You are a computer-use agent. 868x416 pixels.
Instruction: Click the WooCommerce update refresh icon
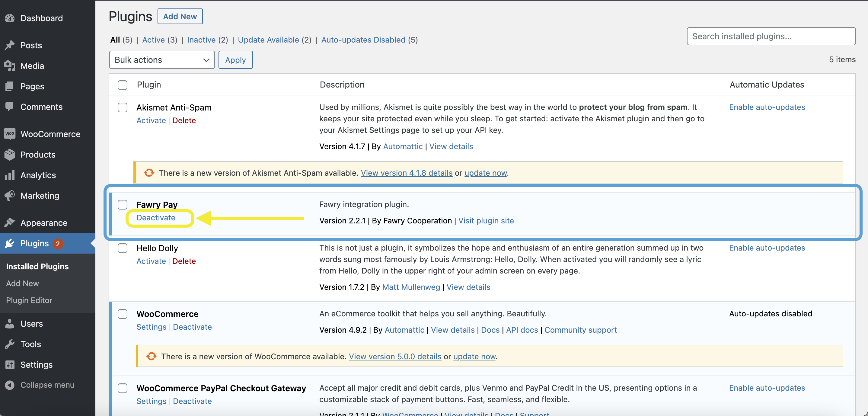[151, 356]
